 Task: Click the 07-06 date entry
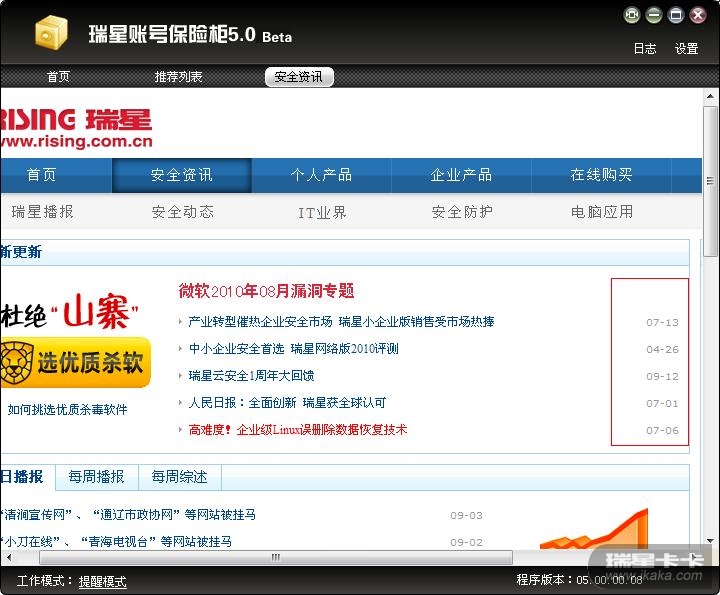[662, 431]
